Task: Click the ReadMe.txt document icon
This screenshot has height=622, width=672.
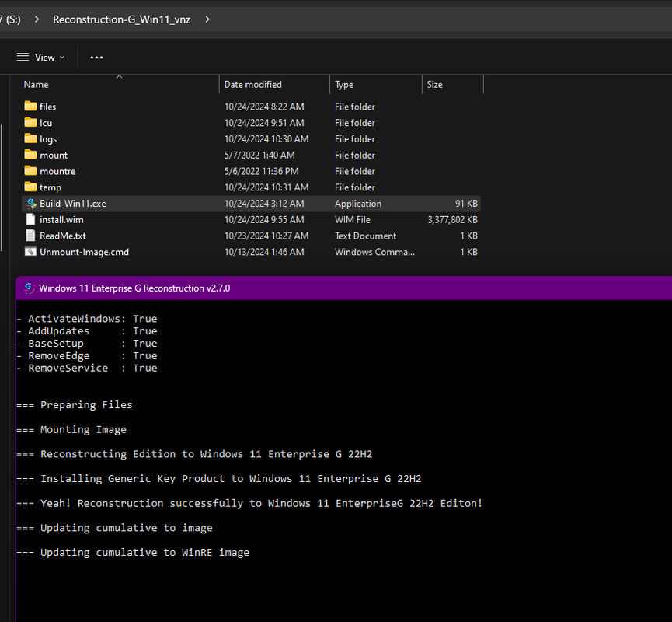Action: 30,236
